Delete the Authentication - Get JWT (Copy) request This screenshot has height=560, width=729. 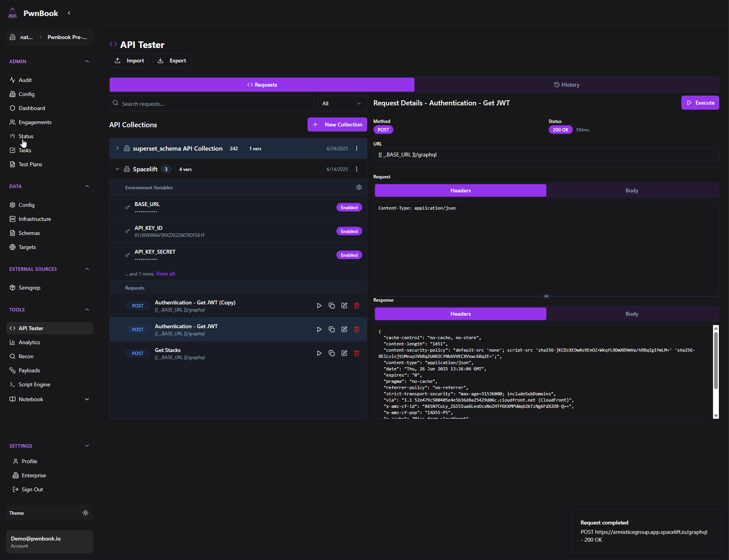point(357,306)
